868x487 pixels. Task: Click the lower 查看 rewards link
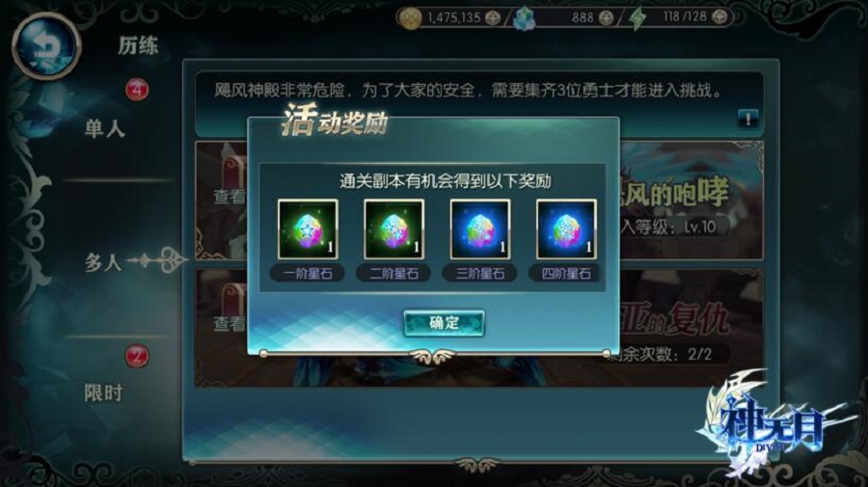[x=230, y=323]
